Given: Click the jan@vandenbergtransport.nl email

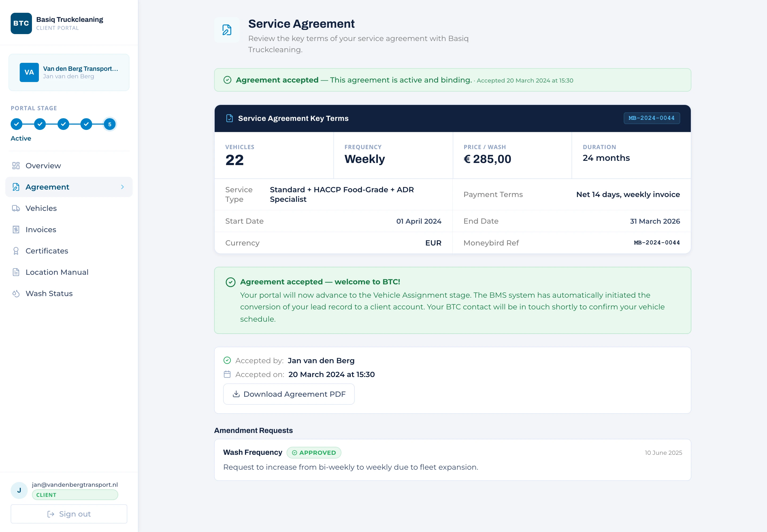Looking at the screenshot, I should (75, 485).
